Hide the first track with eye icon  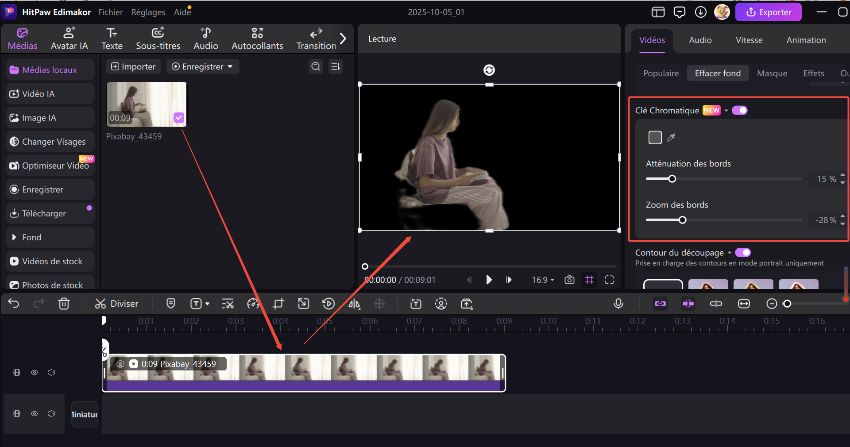34,373
